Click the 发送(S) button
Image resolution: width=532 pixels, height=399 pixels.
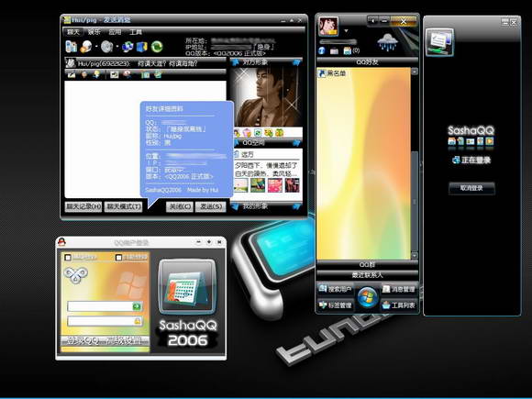(x=211, y=206)
